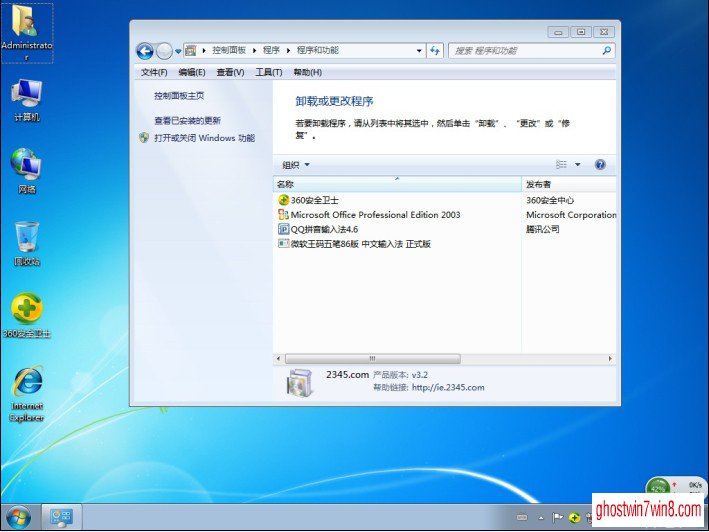Show hidden tray icons arrow
The width and height of the screenshot is (709, 532).
541,518
